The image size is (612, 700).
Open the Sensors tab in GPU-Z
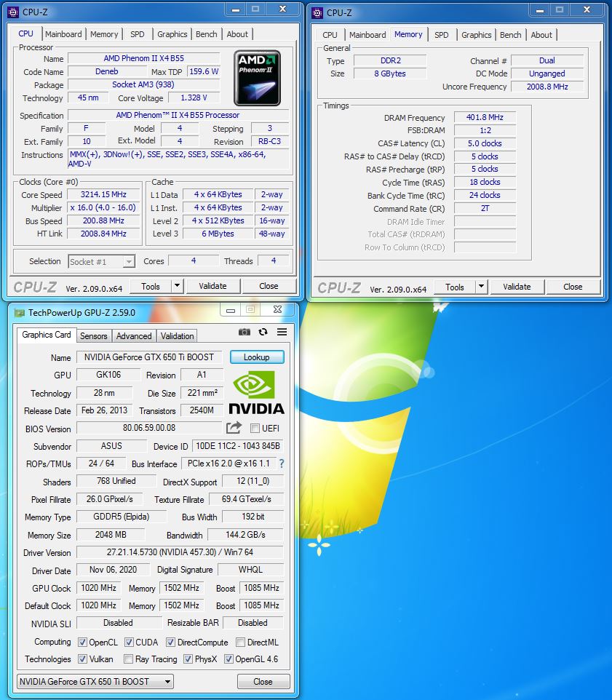click(x=93, y=335)
